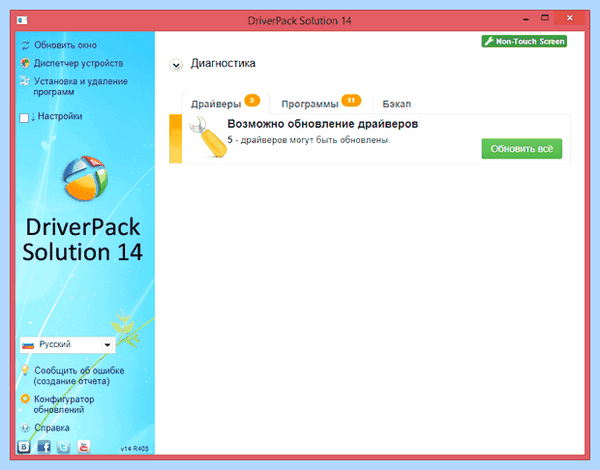Maximize the DriverPack Solution window
This screenshot has width=600, height=470.
tap(545, 18)
